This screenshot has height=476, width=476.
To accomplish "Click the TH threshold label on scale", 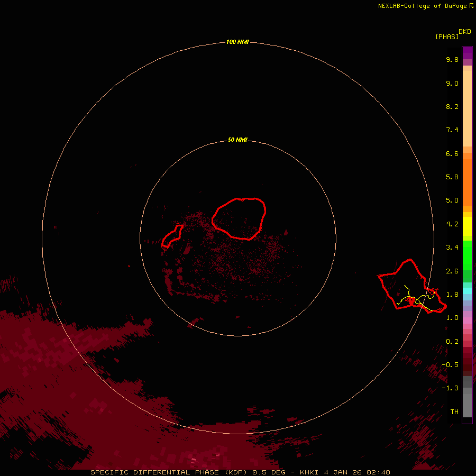I will [x=454, y=412].
